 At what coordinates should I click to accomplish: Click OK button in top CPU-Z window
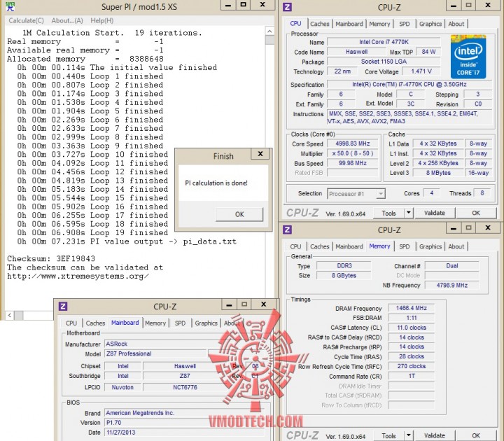(x=476, y=213)
